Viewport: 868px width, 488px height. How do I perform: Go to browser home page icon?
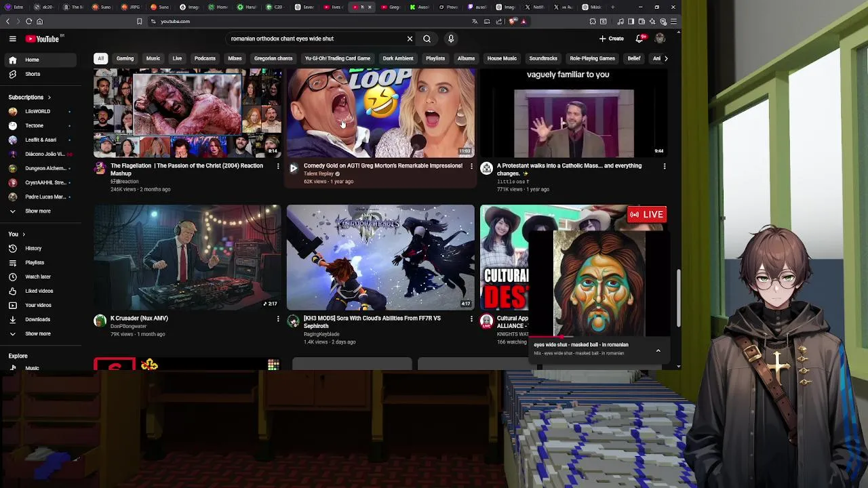[39, 21]
